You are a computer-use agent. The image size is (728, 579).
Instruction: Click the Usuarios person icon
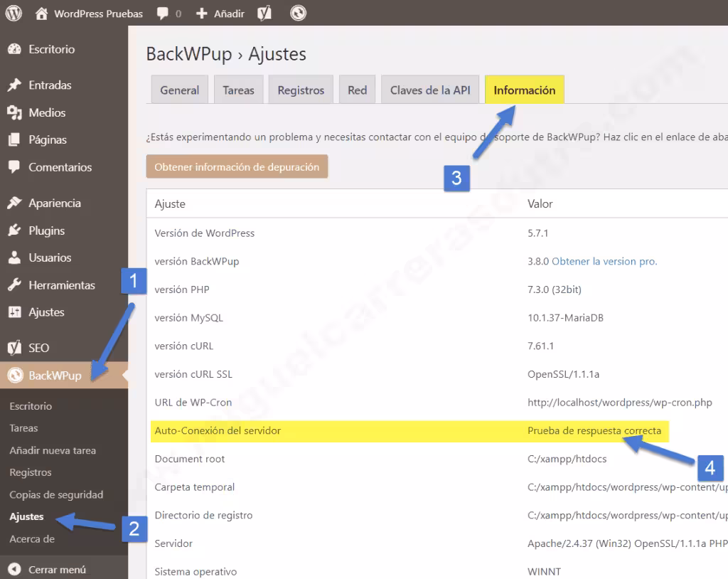pos(14,257)
